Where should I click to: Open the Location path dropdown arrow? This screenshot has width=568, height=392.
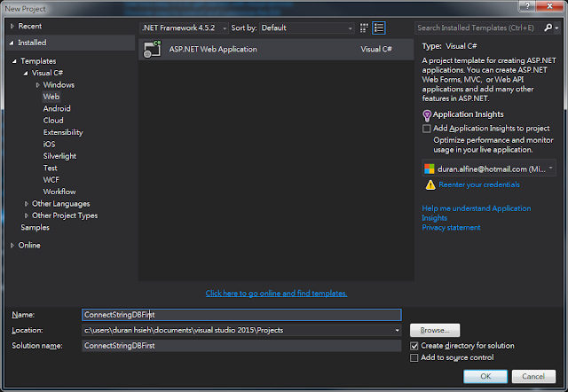(x=397, y=330)
